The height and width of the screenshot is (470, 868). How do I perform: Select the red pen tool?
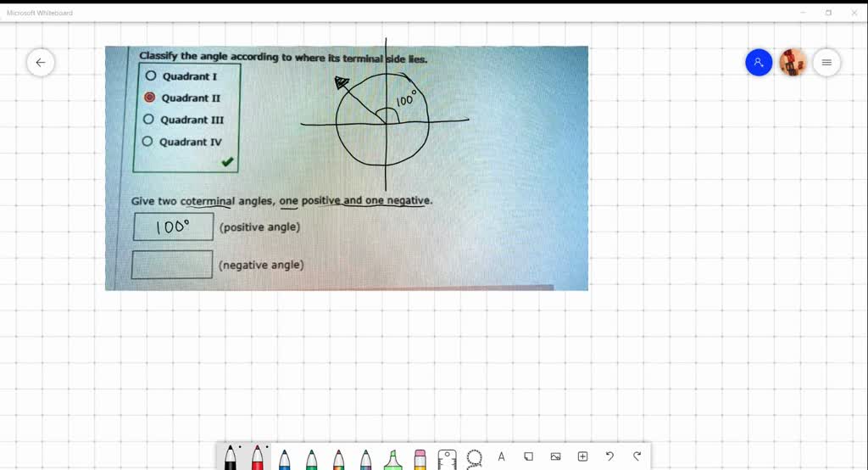[258, 458]
